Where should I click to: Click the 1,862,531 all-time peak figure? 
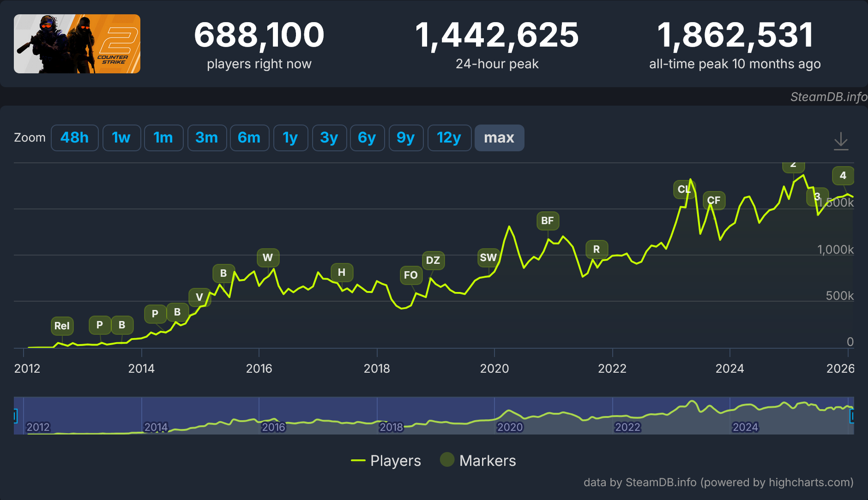click(735, 35)
